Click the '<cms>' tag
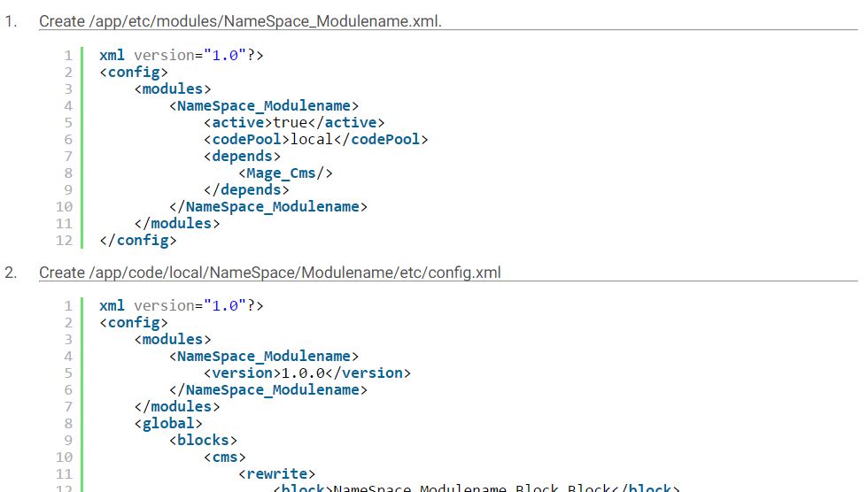Viewport: 868px width, 492px height. coord(225,457)
